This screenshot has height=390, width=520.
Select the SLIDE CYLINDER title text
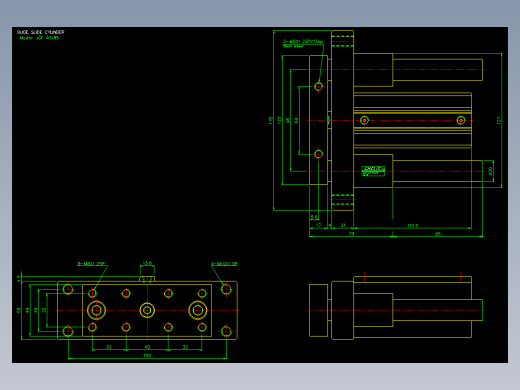(x=40, y=32)
